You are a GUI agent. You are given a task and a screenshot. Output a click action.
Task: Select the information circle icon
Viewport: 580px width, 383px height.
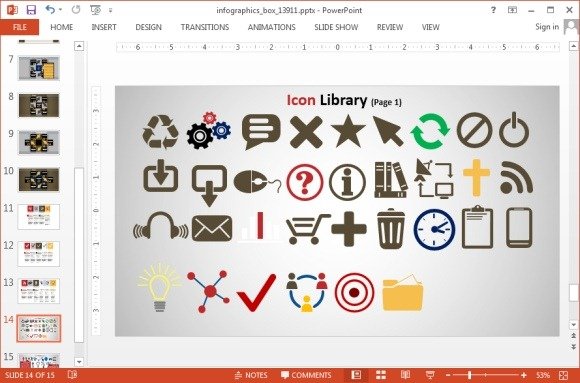347,182
